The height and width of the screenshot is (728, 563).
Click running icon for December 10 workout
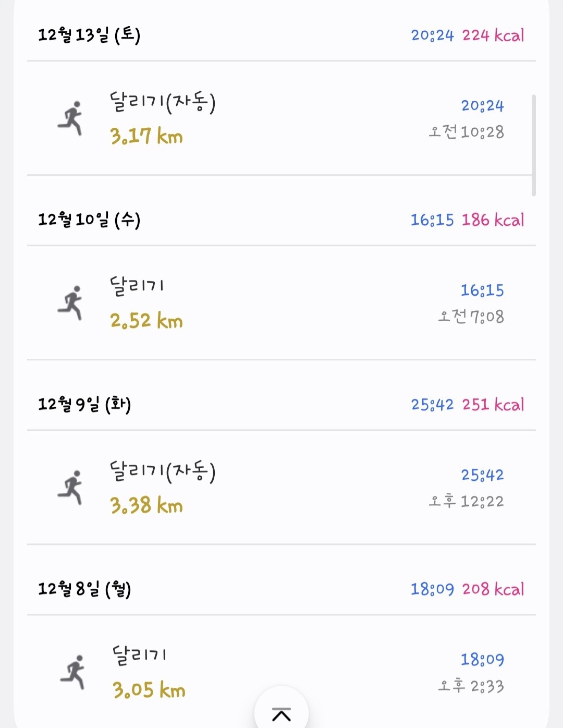(x=71, y=303)
